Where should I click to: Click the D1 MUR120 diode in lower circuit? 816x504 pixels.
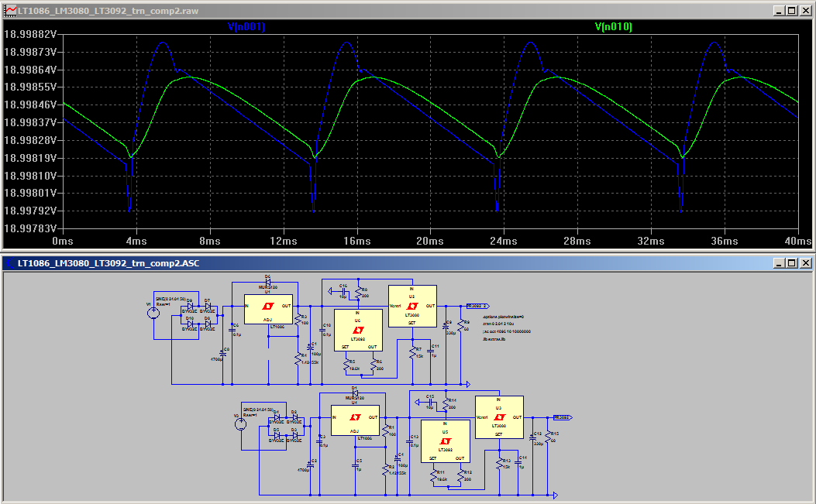pyautogui.click(x=355, y=393)
